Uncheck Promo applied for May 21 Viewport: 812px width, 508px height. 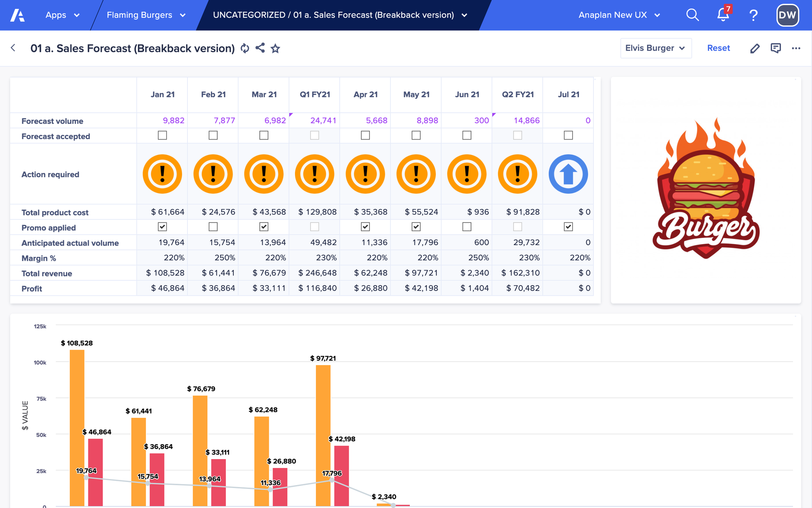tap(415, 227)
